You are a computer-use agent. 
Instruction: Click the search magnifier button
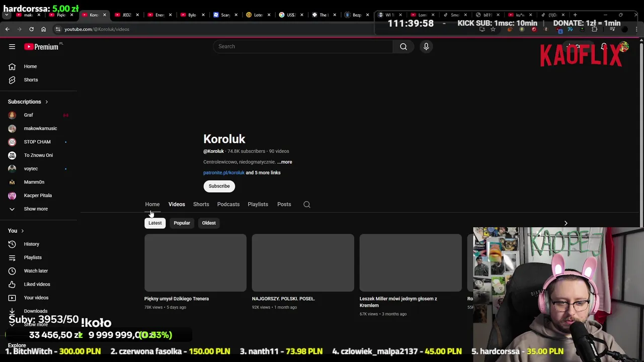point(404,46)
